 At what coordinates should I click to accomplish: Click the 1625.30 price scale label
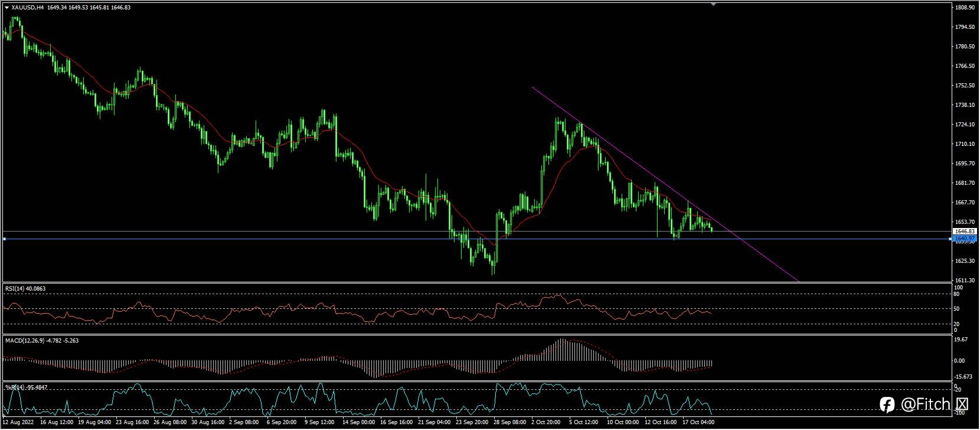pos(963,261)
